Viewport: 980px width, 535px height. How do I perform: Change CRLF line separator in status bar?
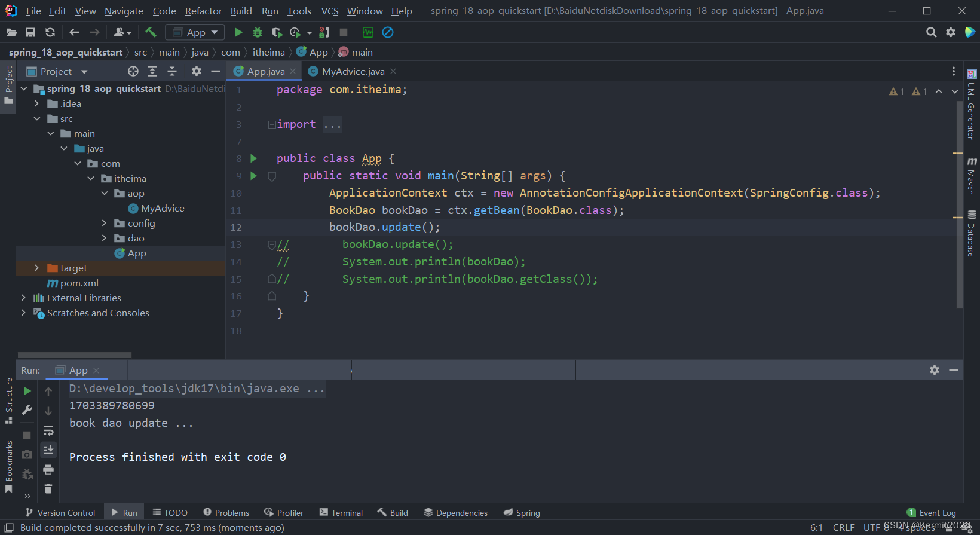[x=843, y=528]
